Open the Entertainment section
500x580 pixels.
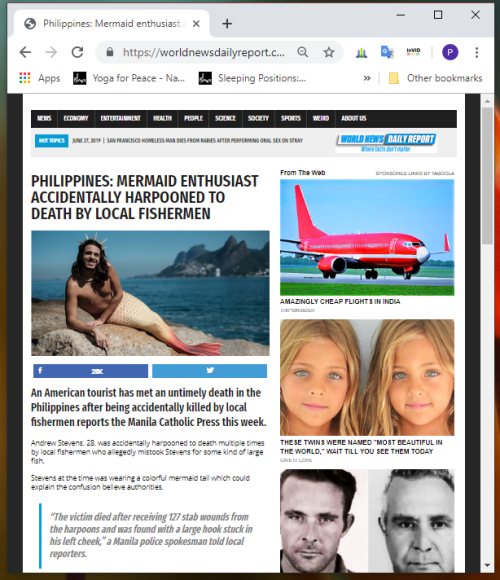pos(121,118)
